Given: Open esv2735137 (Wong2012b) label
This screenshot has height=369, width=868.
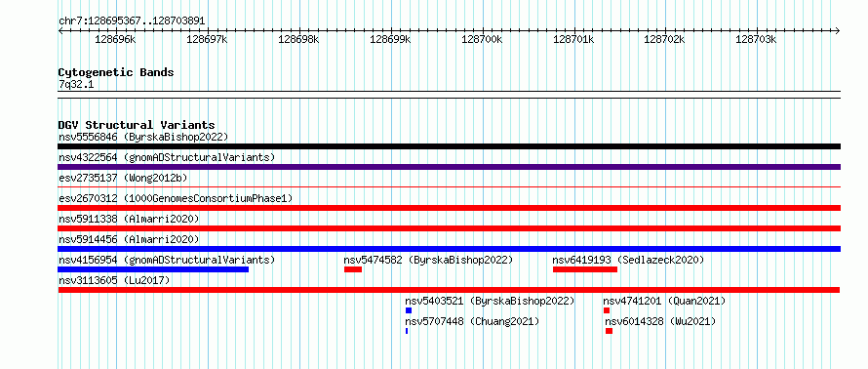Looking at the screenshot, I should (x=123, y=178).
